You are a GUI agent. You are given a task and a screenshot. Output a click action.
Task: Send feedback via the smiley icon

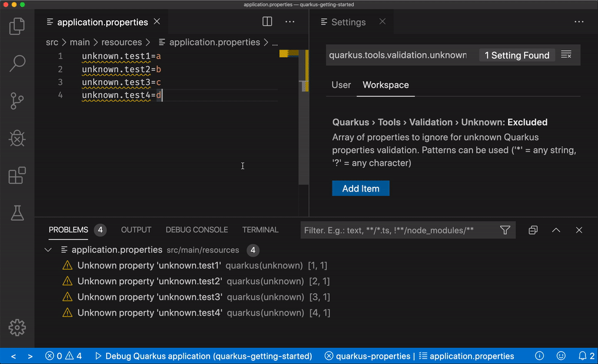tap(560, 355)
